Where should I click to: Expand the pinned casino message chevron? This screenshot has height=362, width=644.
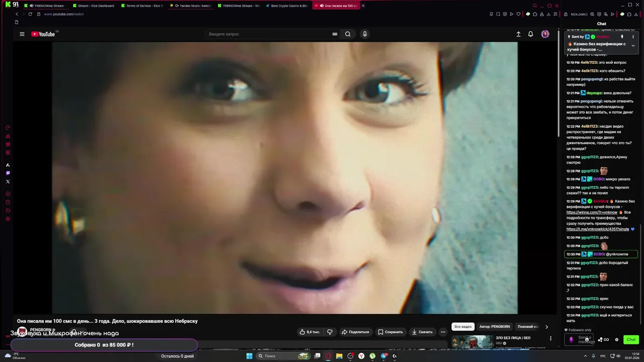click(x=633, y=46)
